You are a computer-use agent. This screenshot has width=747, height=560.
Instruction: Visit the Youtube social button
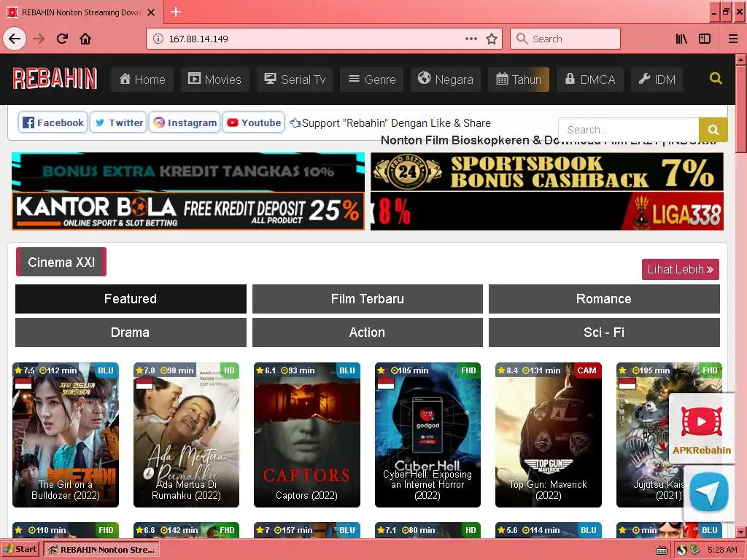(x=253, y=122)
